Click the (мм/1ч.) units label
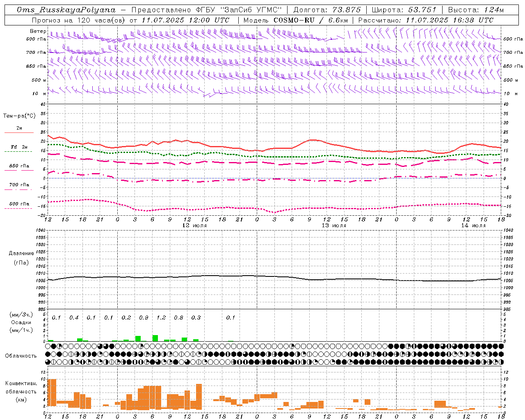The width and height of the screenshot is (525, 420). (x=21, y=330)
